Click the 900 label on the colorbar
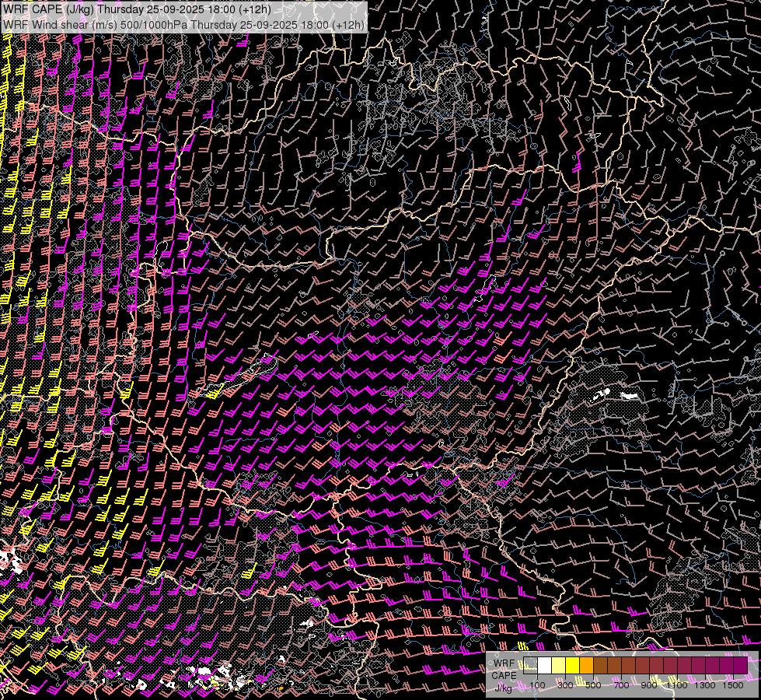This screenshot has height=700, width=761. (649, 684)
